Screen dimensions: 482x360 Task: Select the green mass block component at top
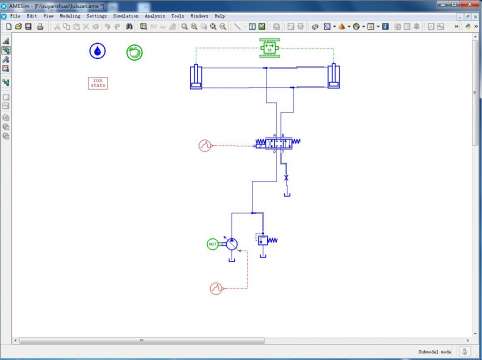[x=270, y=48]
